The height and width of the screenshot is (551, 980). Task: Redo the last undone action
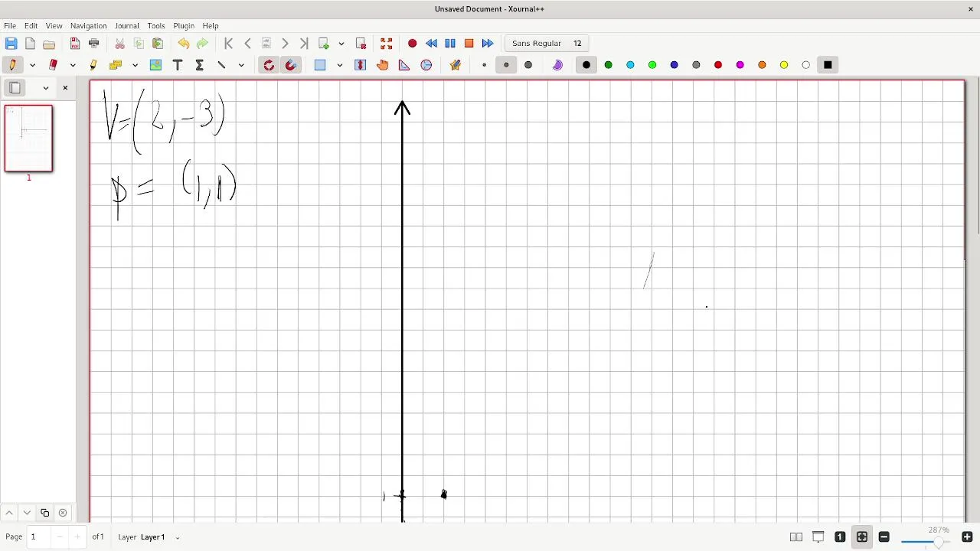click(202, 44)
